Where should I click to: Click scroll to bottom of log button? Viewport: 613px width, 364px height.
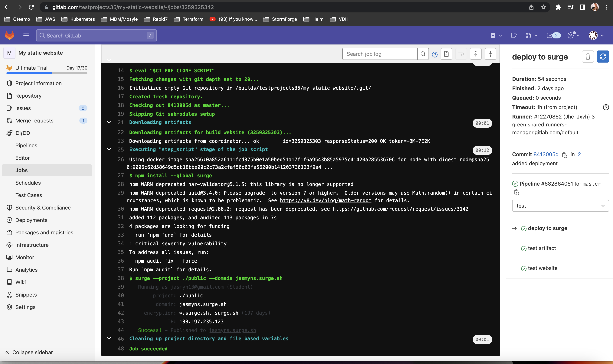(x=490, y=54)
